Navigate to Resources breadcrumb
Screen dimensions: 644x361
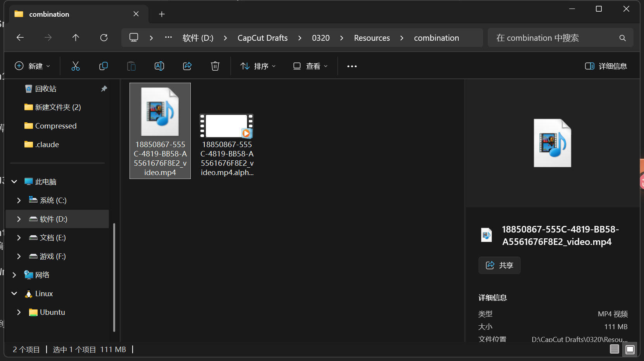pyautogui.click(x=372, y=38)
